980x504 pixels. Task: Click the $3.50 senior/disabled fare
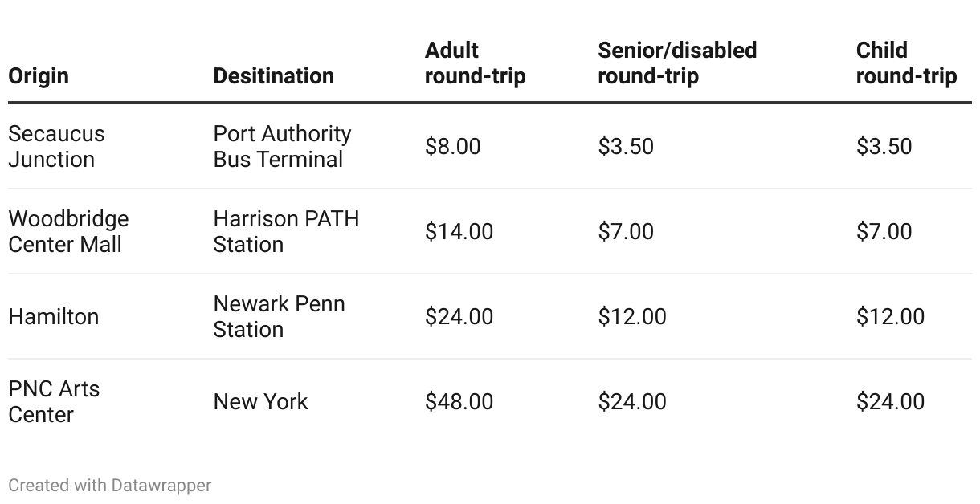point(626,147)
